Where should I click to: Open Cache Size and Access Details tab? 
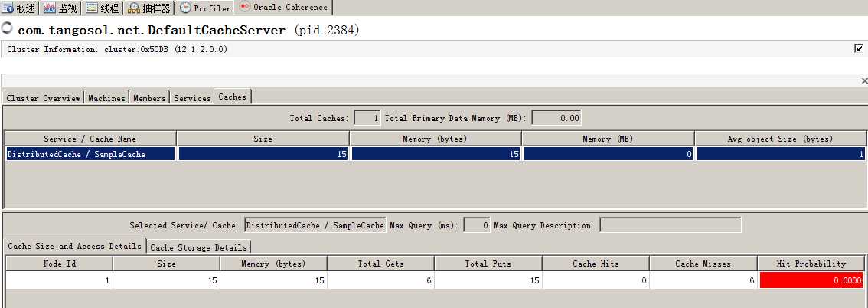point(75,246)
